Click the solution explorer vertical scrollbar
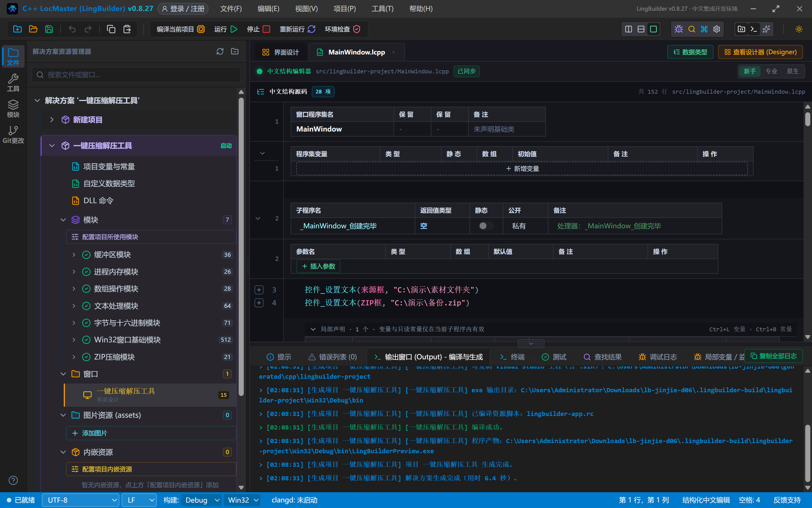Screen dimensions: 812x508 pos(241,247)
